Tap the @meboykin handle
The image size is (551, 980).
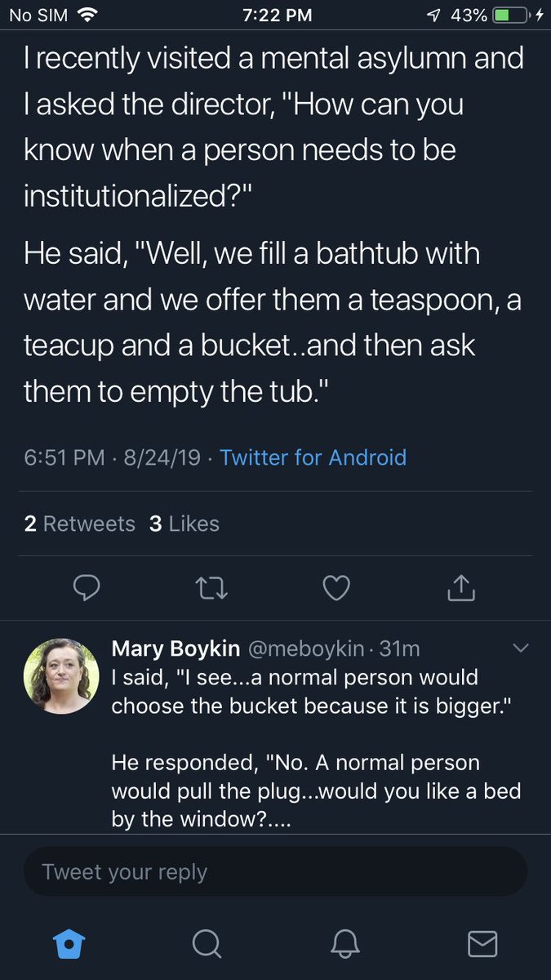(x=305, y=648)
